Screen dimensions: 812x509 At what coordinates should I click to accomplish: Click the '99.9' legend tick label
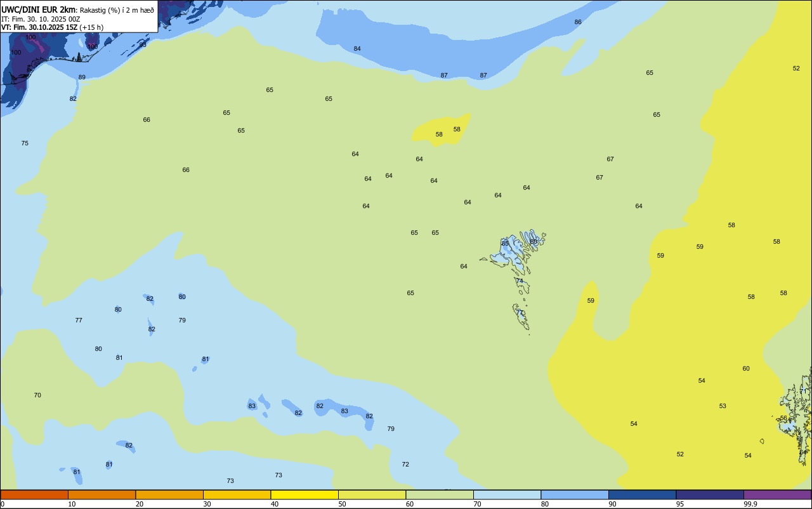(x=750, y=504)
